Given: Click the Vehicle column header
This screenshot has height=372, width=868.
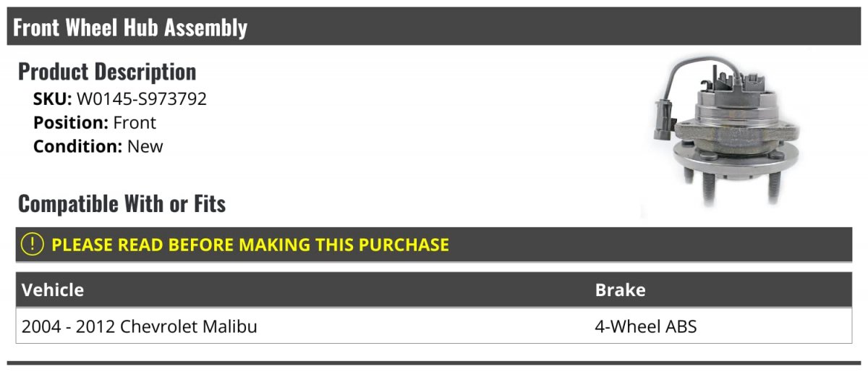Looking at the screenshot, I should click(x=53, y=290).
